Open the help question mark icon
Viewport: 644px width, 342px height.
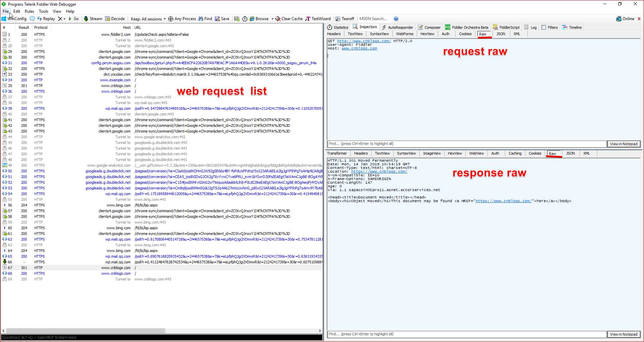396,19
